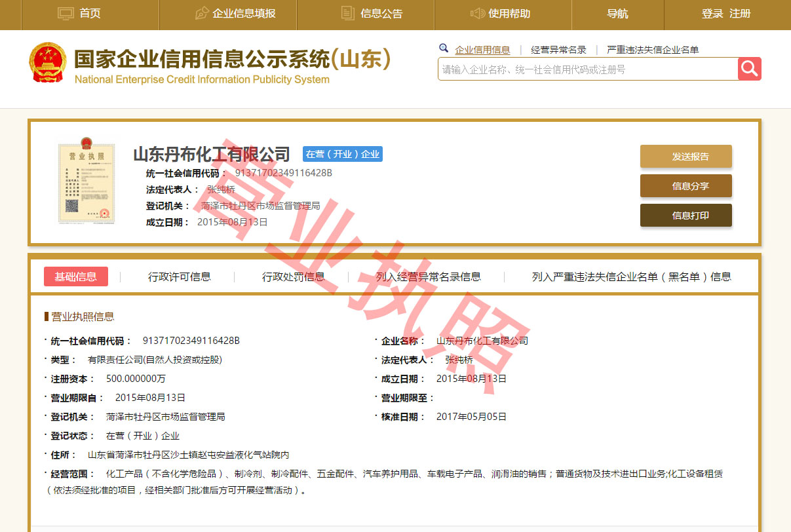Click the home monitor icon in navbar

point(66,13)
